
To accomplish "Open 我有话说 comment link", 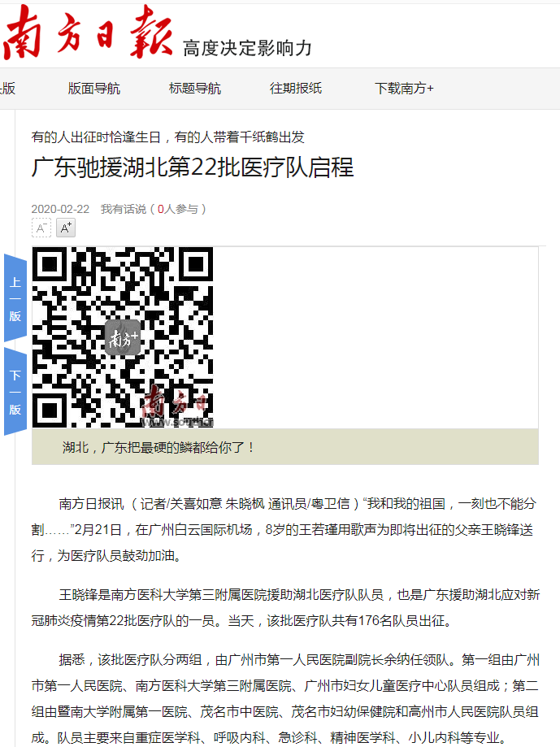I will click(x=124, y=209).
